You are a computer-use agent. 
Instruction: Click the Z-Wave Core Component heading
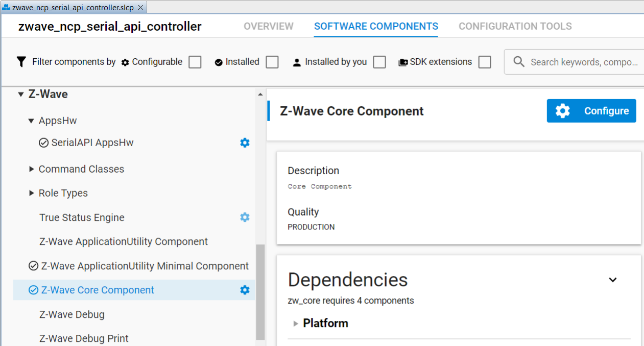pyautogui.click(x=352, y=111)
